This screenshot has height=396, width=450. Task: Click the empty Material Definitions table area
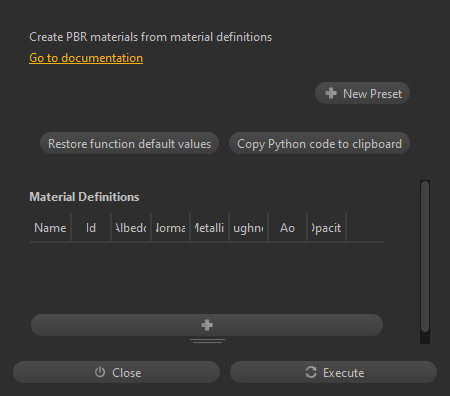207,277
